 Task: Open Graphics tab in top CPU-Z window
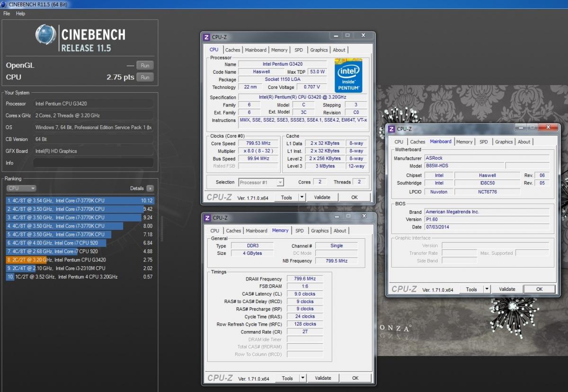319,50
